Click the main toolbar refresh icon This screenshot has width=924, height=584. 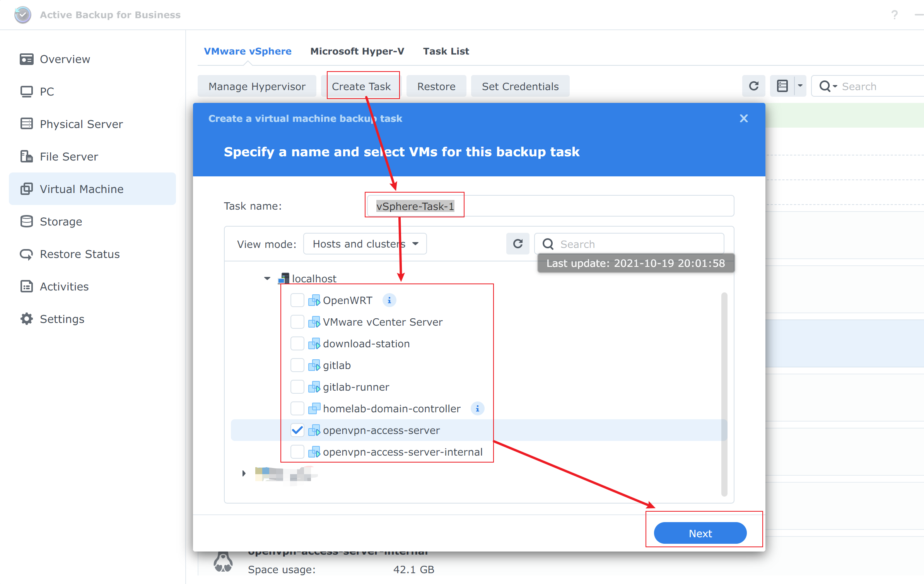753,86
